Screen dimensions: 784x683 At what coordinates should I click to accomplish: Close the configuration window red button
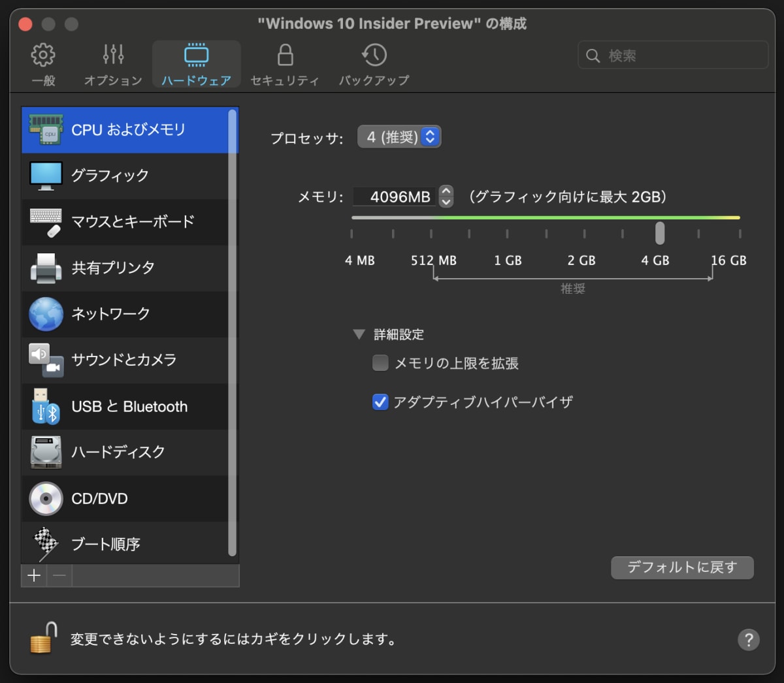click(25, 24)
